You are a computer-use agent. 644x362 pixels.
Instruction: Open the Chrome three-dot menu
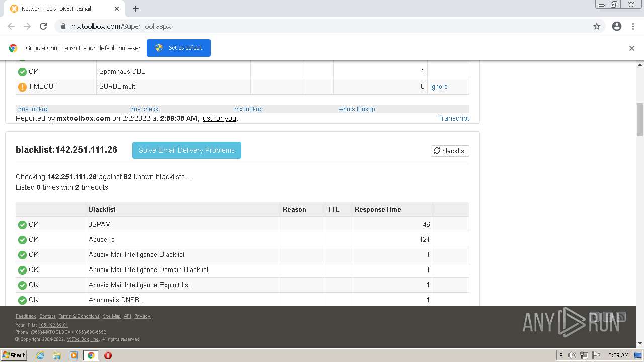click(x=633, y=26)
